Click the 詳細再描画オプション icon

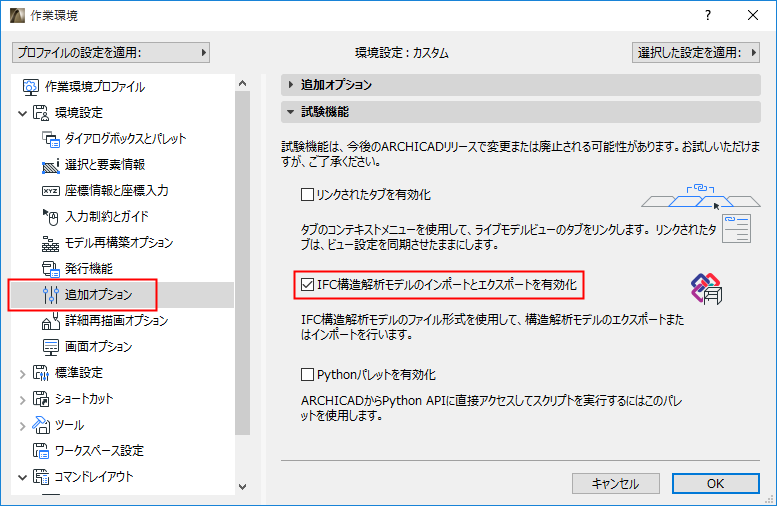(x=51, y=321)
